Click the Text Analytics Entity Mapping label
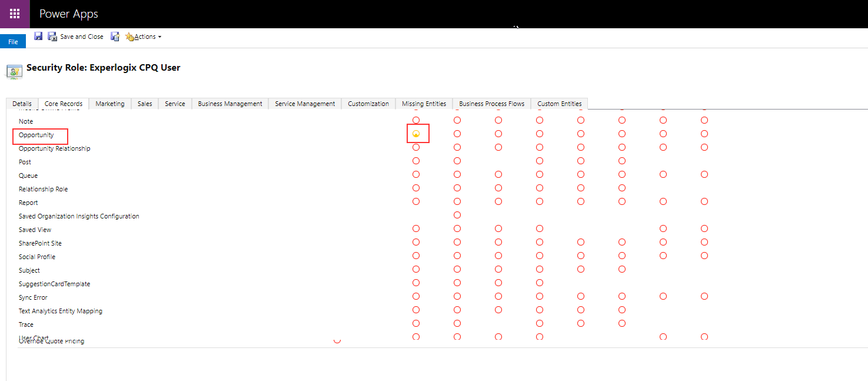 pyautogui.click(x=61, y=311)
